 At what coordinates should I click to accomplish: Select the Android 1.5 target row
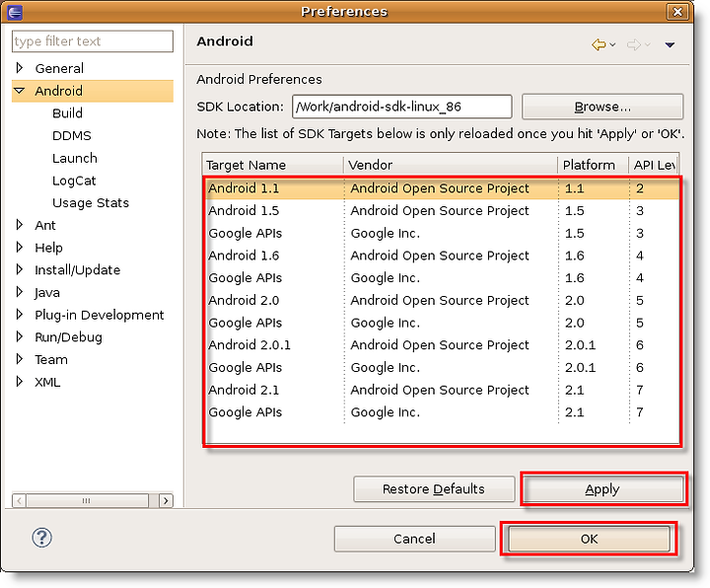442,211
